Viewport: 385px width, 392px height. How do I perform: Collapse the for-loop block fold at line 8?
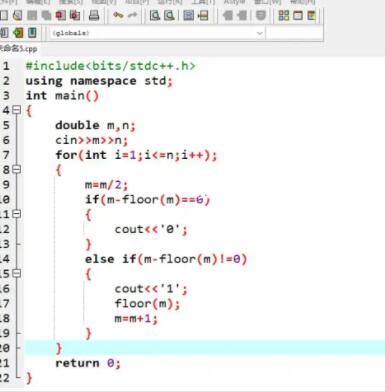(16, 169)
